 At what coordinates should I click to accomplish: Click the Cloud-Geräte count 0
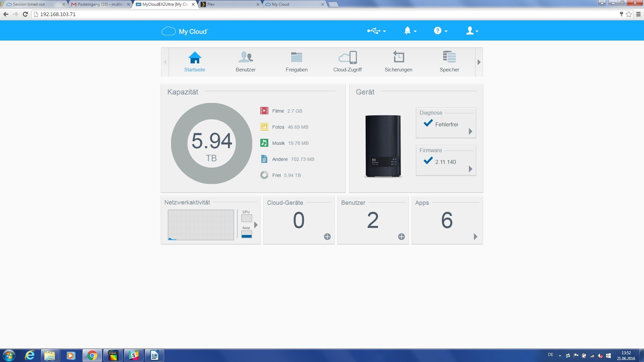click(x=299, y=220)
